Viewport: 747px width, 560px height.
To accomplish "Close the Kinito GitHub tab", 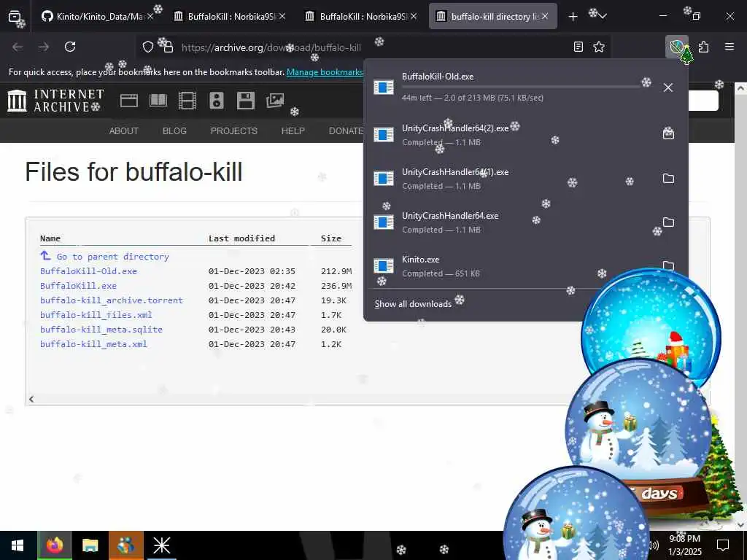I will tap(150, 16).
